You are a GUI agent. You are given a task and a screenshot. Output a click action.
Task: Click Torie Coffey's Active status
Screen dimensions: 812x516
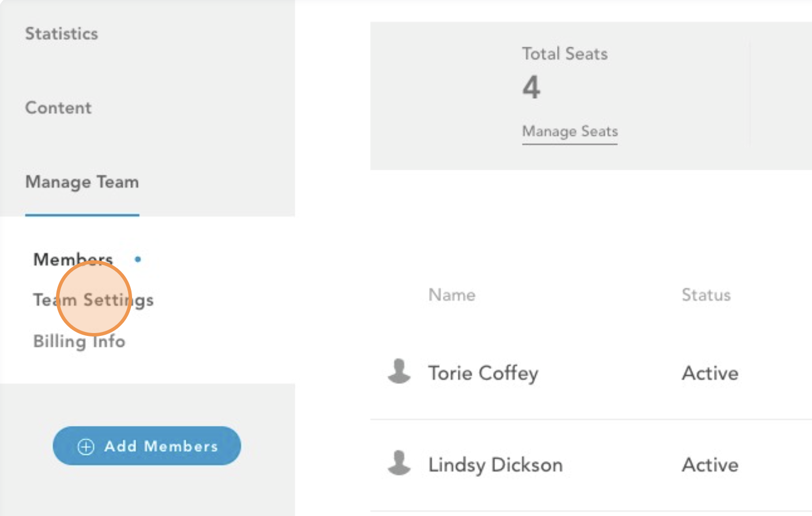[x=710, y=373]
